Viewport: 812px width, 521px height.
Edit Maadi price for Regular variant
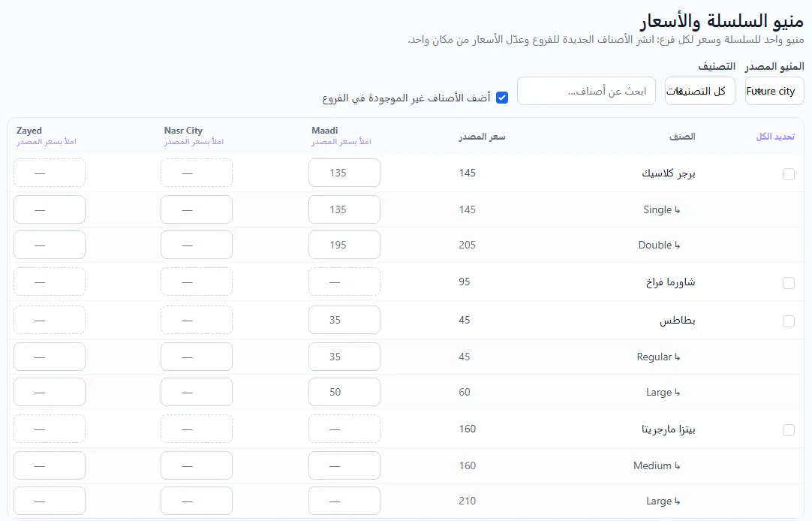click(344, 357)
